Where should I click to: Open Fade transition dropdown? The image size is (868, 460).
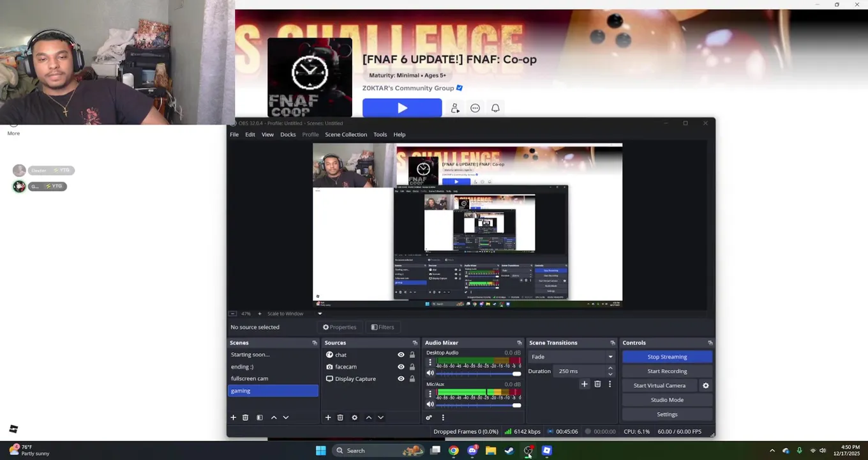click(571, 356)
